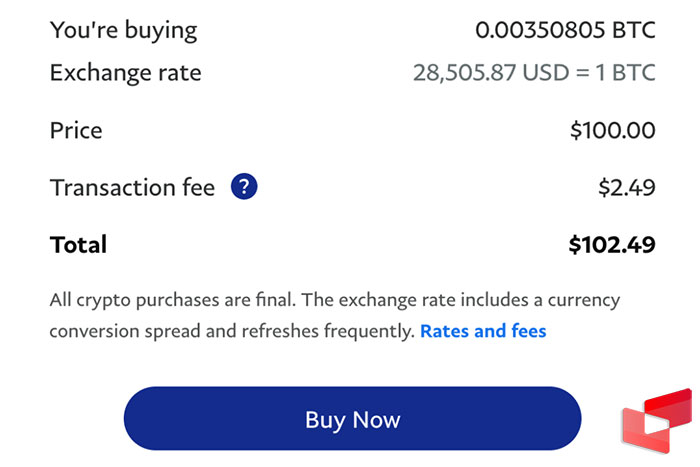Select the 0.00350805 bitcoin amount
Viewport: 700px width, 467px height.
tap(540, 29)
